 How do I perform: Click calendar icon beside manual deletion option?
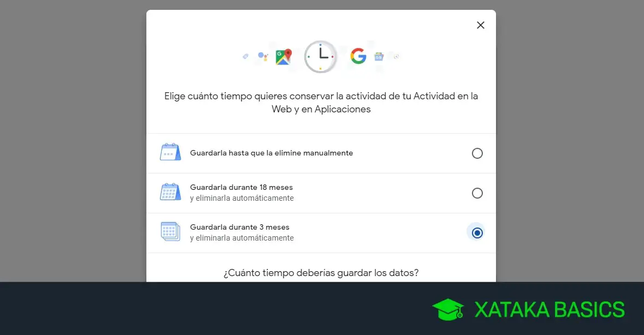point(170,152)
